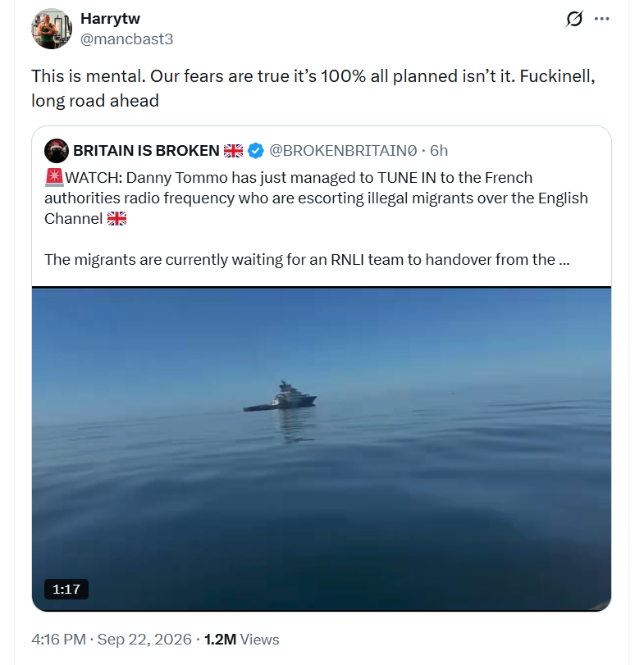The width and height of the screenshot is (644, 665).
Task: Open the Harrytw display name link
Action: pos(110,19)
